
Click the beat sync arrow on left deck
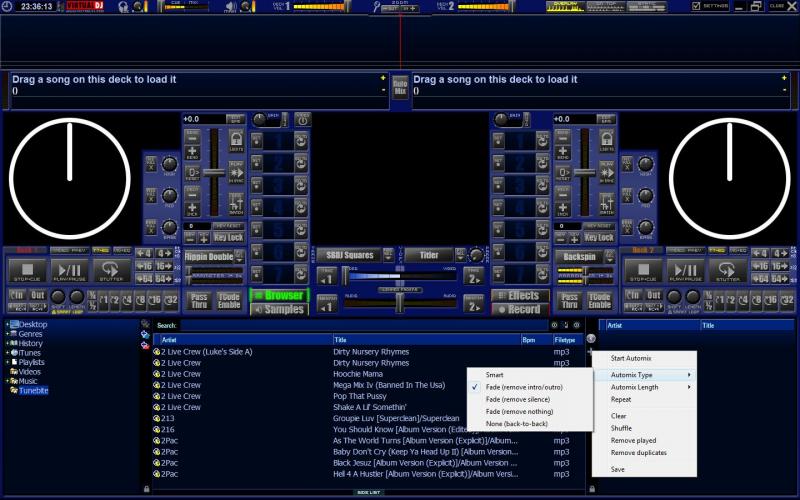(236, 172)
